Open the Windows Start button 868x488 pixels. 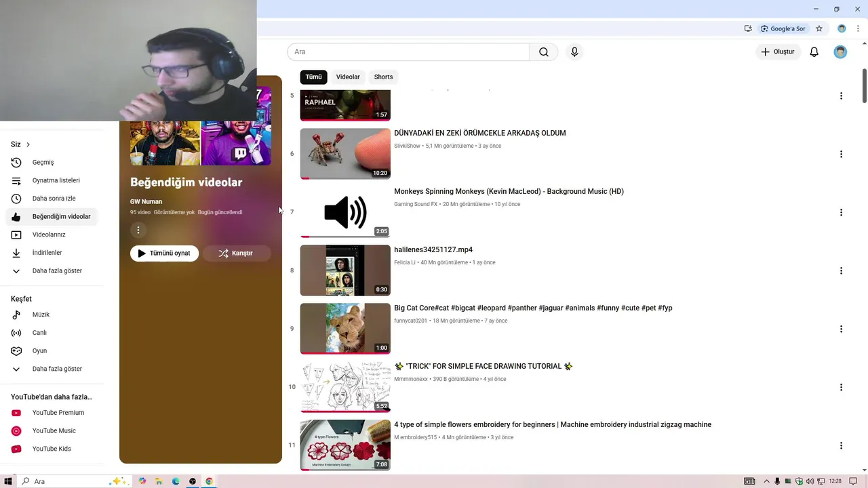(x=8, y=481)
